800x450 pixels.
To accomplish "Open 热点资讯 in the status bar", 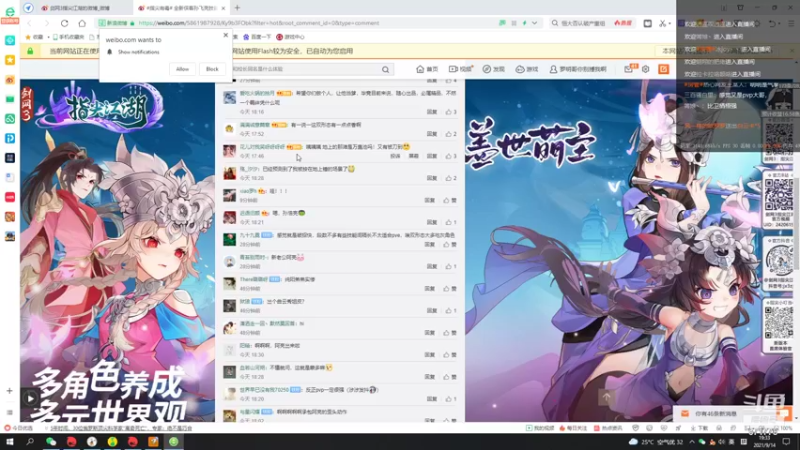I will (608, 428).
